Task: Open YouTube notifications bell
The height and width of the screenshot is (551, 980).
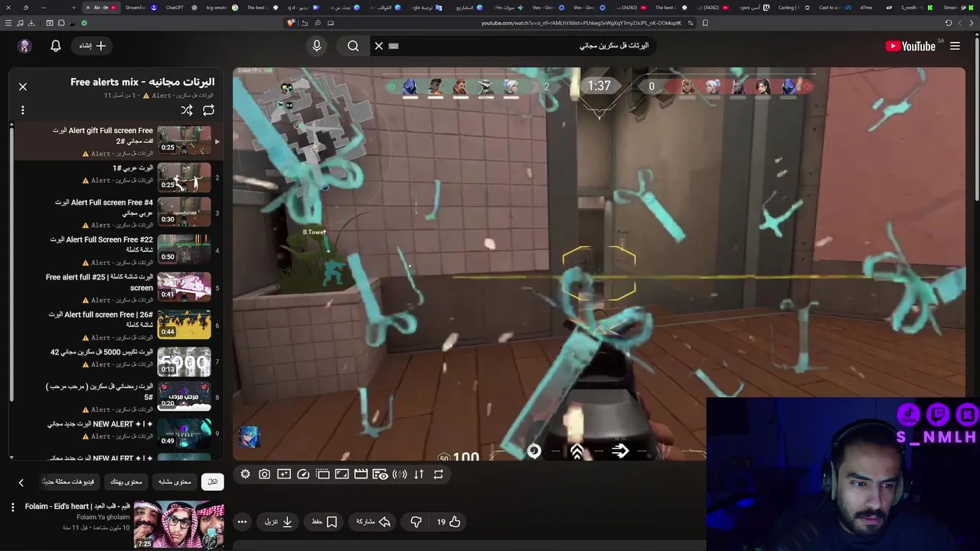Action: [55, 46]
